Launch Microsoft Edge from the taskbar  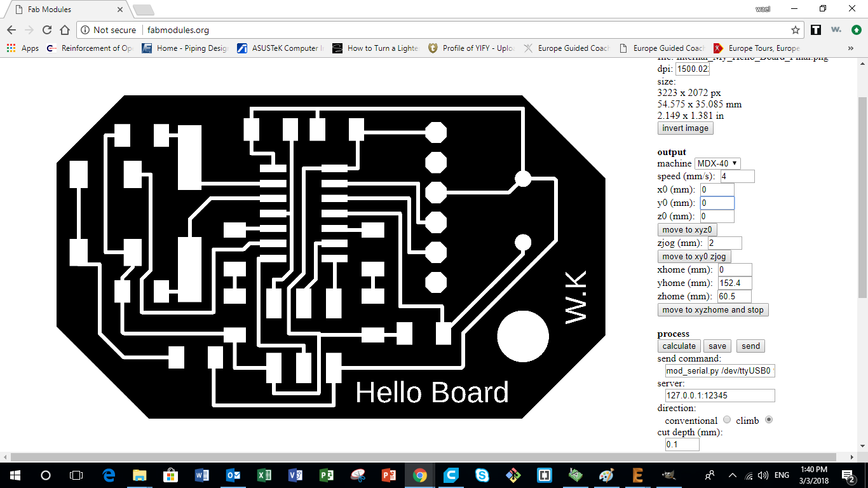click(108, 475)
